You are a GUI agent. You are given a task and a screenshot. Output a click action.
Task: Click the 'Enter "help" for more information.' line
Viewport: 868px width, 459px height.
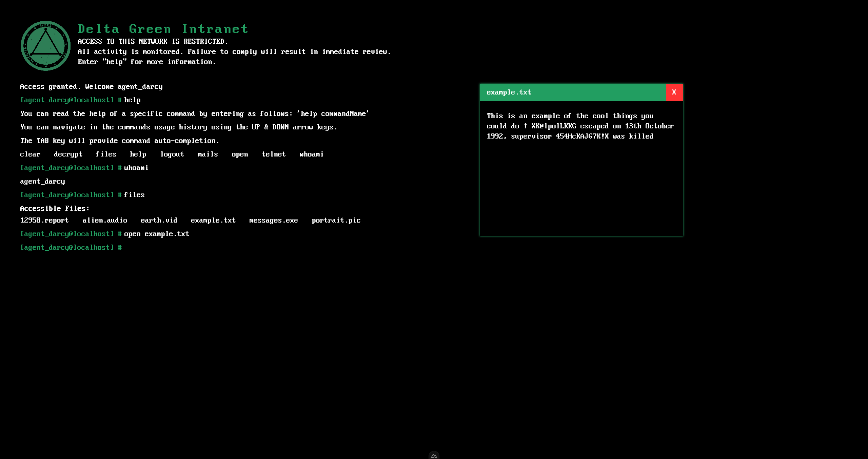(x=147, y=62)
